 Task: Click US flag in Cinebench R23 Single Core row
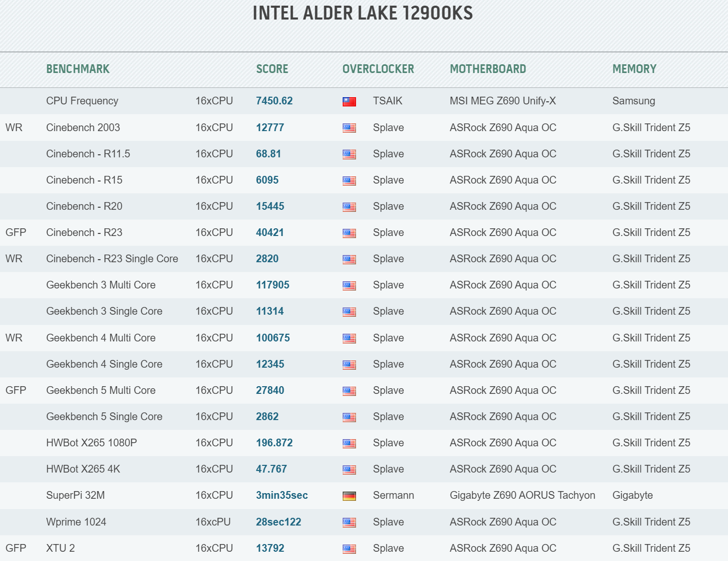349,259
